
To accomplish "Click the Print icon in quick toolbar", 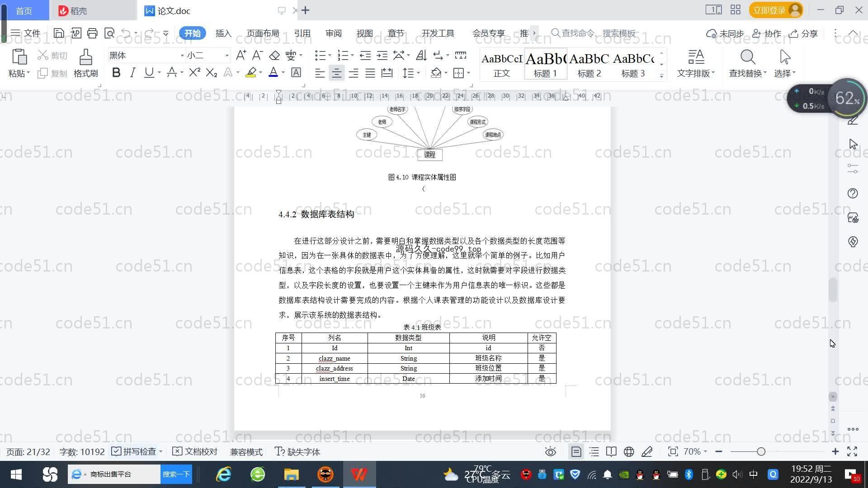I will pos(92,33).
